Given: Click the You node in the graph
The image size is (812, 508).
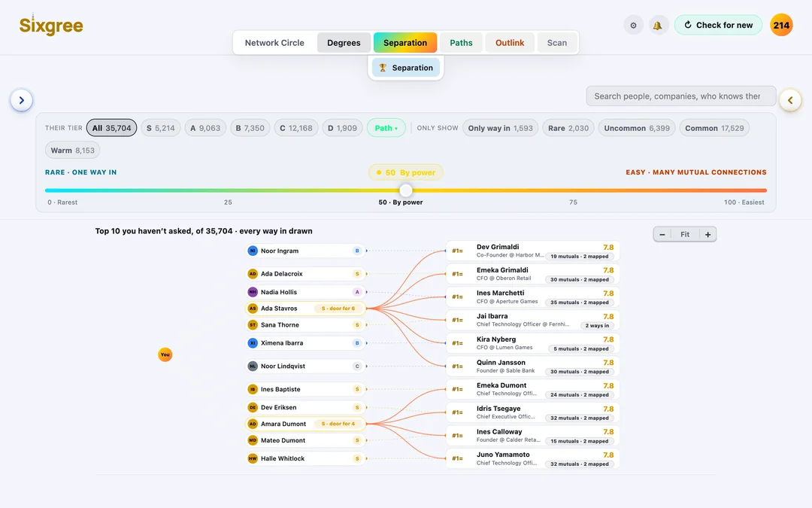Looking at the screenshot, I should 165,354.
